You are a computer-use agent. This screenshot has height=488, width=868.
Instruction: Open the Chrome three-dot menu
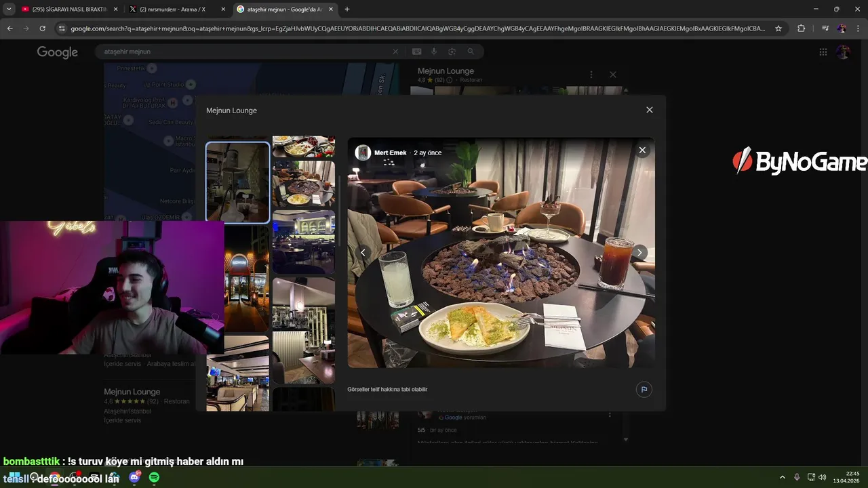(858, 28)
